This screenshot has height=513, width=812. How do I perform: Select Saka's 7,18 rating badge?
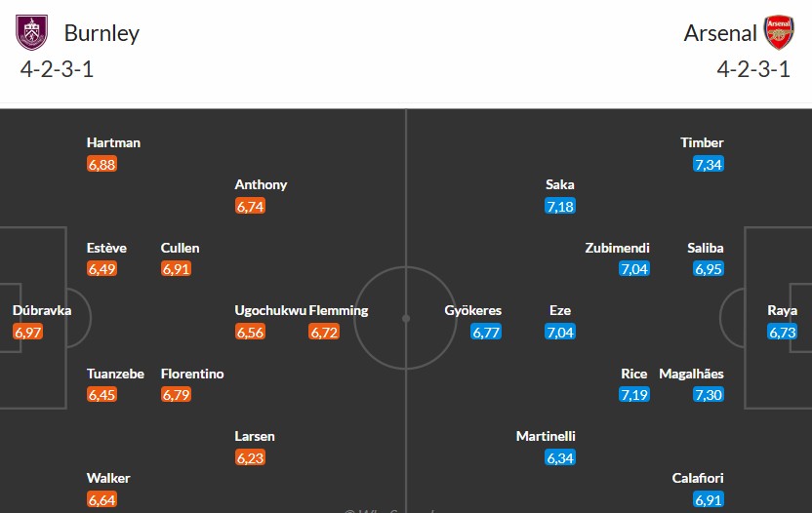(x=560, y=206)
